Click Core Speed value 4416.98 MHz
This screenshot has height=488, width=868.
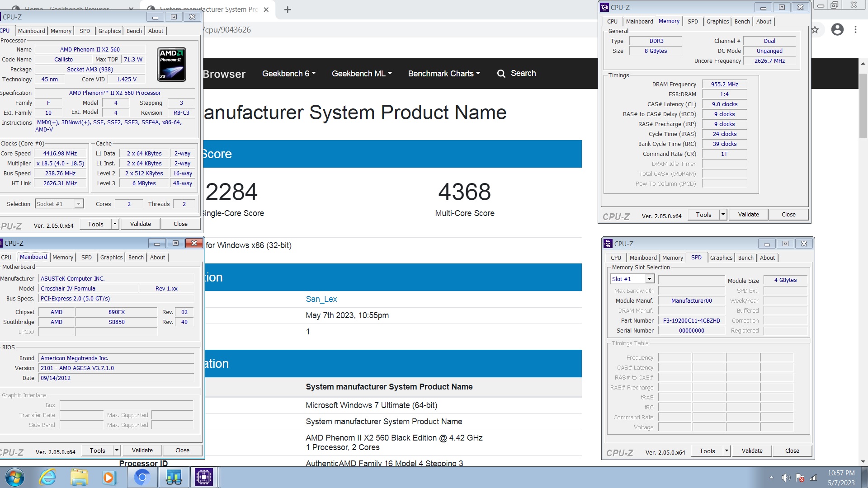[60, 154]
